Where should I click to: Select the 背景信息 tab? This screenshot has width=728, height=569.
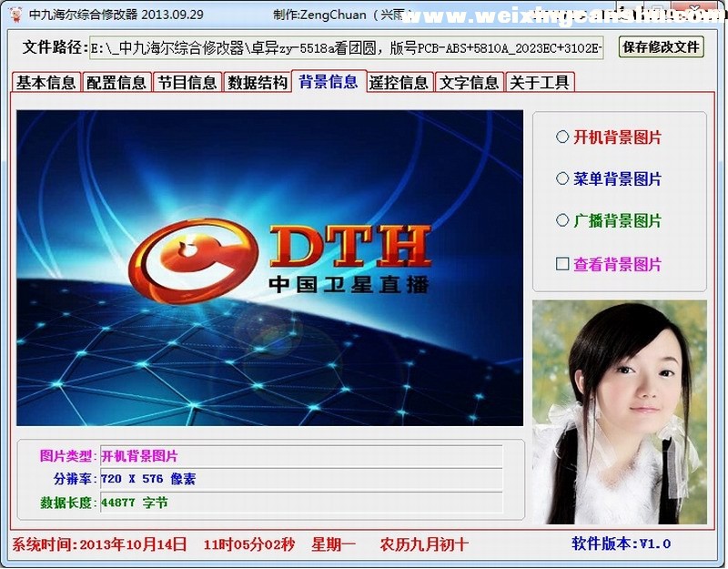pyautogui.click(x=329, y=82)
